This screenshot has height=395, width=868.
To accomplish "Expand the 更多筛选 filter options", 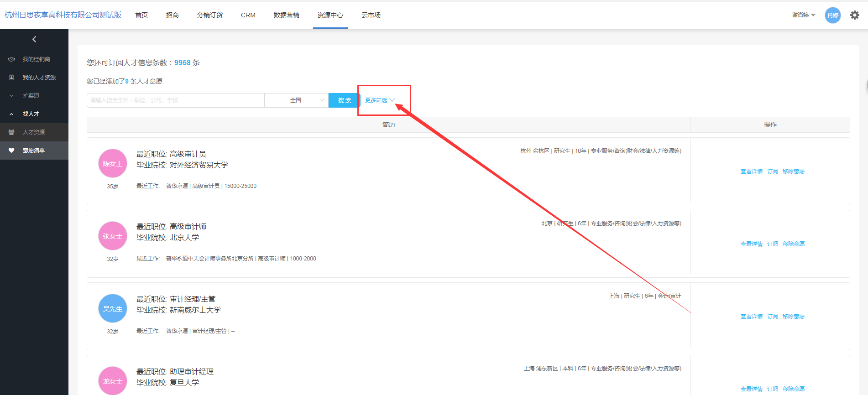I will [379, 100].
